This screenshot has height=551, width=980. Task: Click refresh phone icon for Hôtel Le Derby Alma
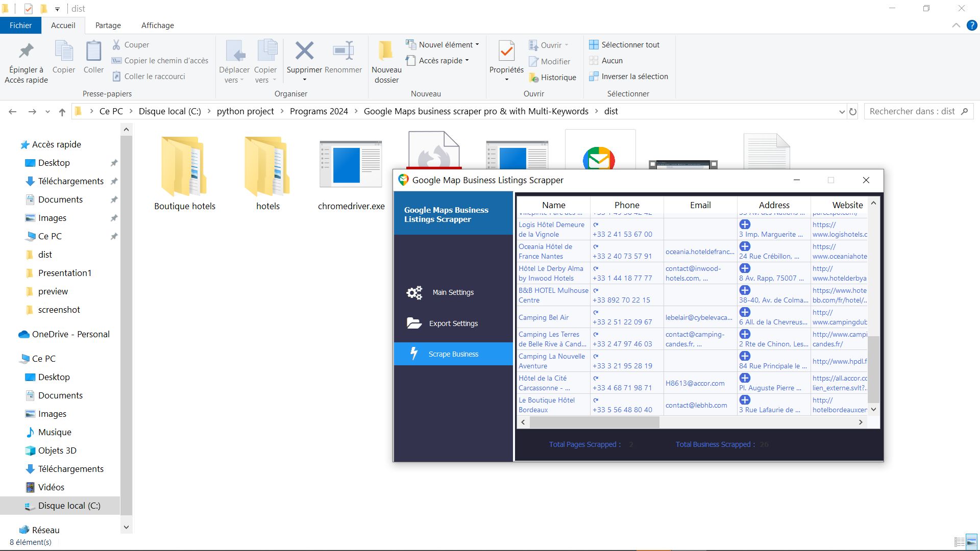pyautogui.click(x=596, y=268)
